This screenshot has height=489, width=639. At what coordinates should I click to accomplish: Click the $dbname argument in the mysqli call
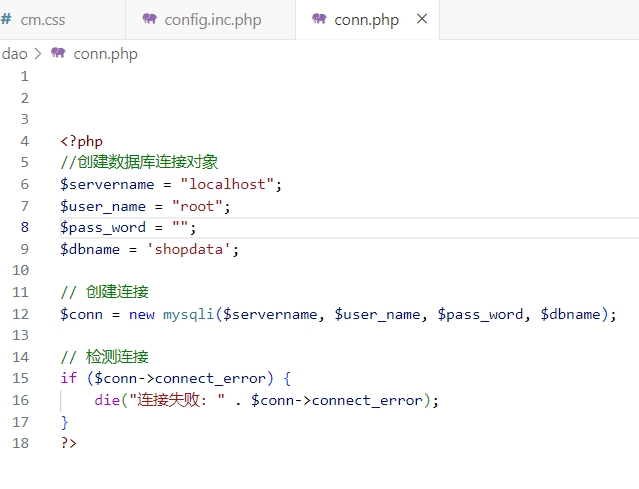pyautogui.click(x=571, y=314)
